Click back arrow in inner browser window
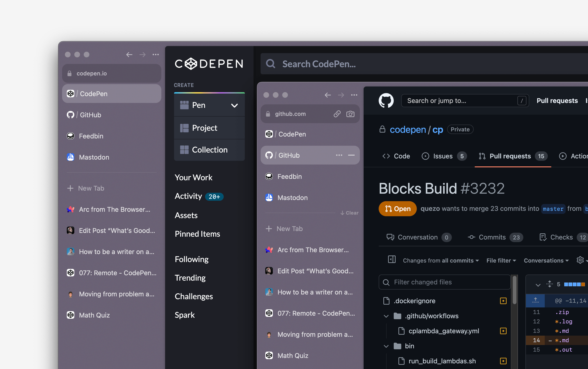The height and width of the screenshot is (369, 588). point(328,95)
